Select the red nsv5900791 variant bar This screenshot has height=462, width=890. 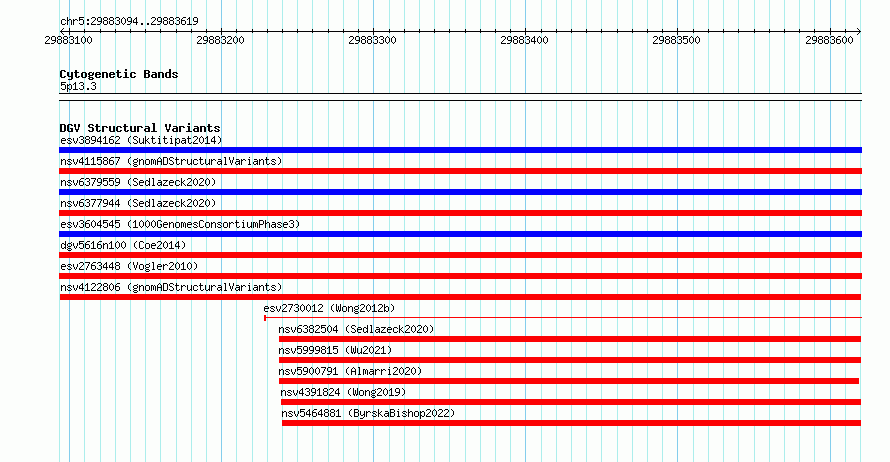pyautogui.click(x=569, y=381)
